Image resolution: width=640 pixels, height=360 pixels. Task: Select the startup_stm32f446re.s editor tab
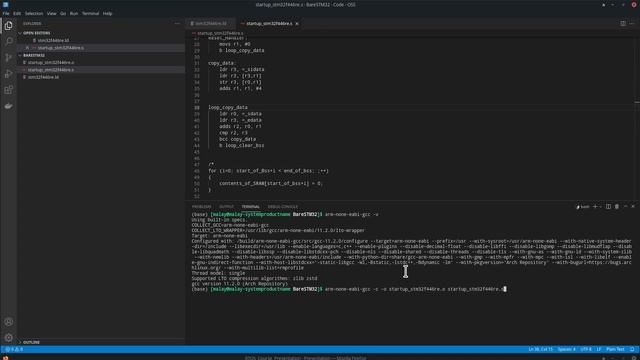click(x=269, y=24)
